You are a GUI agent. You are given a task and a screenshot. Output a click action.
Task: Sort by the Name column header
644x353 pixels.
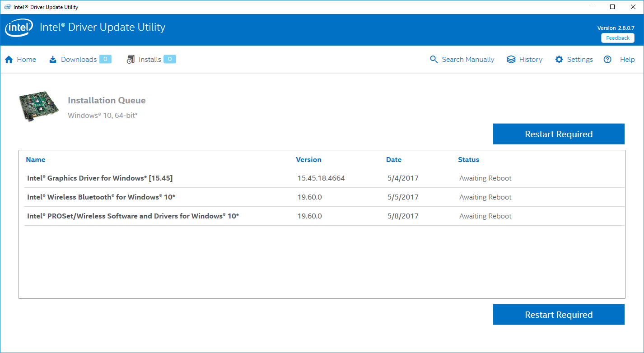[x=36, y=160]
